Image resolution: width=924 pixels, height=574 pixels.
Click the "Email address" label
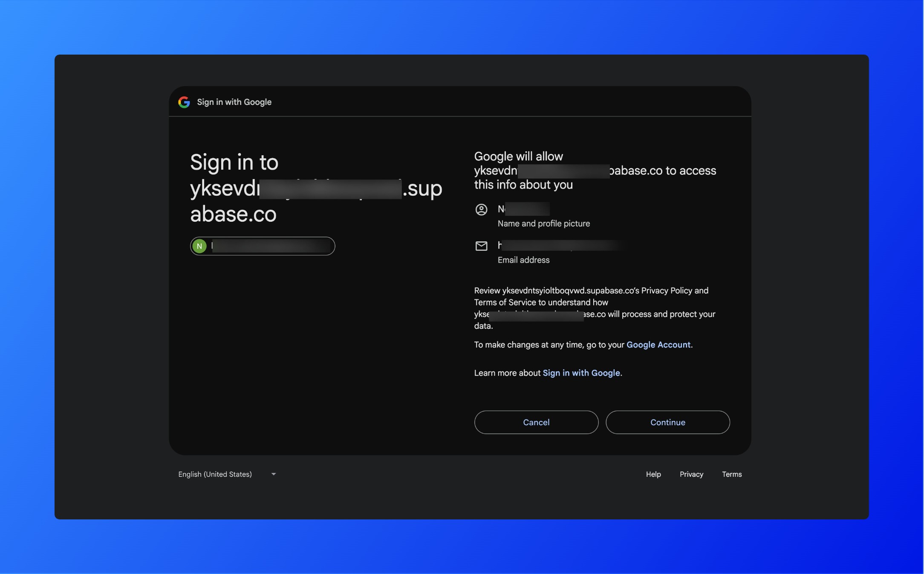523,260
